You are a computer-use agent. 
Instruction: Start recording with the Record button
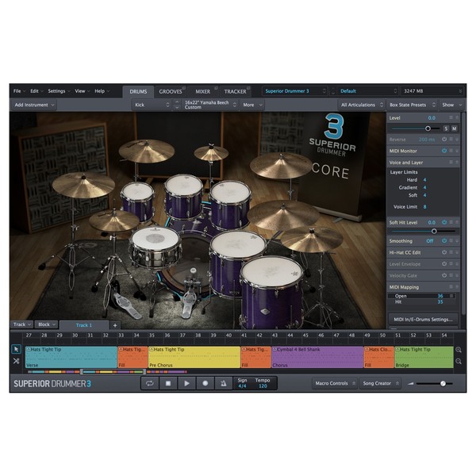click(205, 383)
